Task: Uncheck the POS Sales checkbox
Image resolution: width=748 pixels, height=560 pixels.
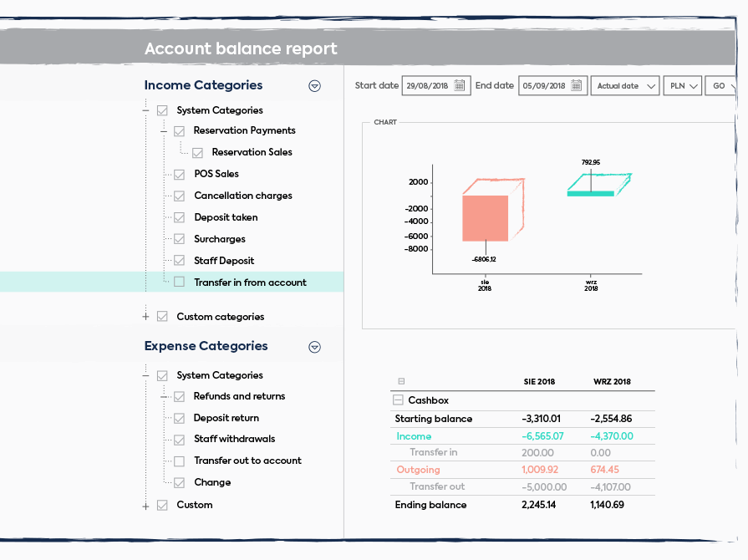Action: (x=179, y=174)
